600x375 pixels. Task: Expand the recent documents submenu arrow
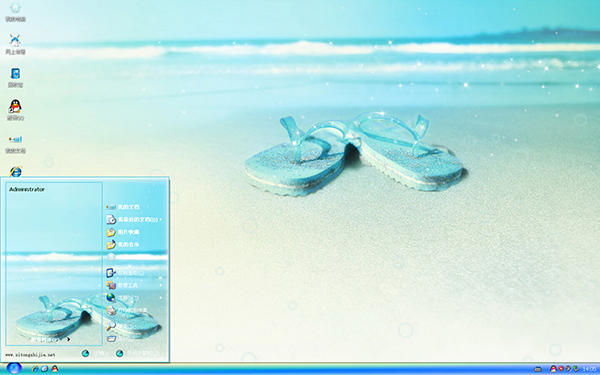161,219
